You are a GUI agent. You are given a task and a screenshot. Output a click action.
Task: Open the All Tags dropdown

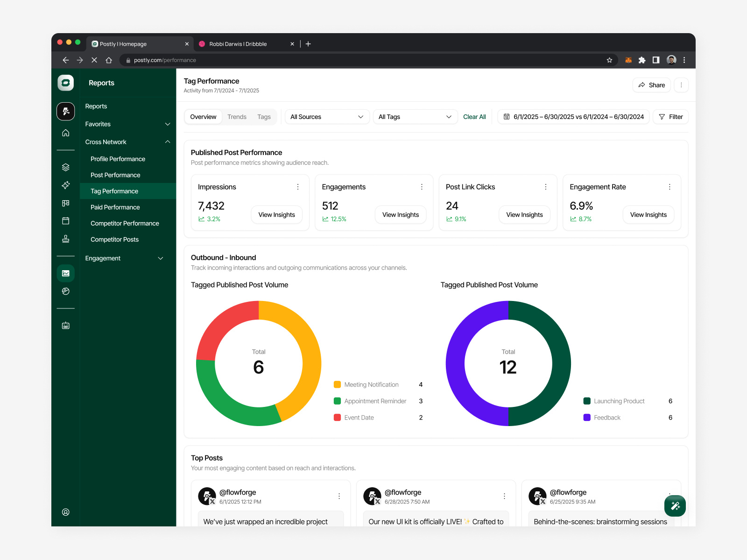415,117
